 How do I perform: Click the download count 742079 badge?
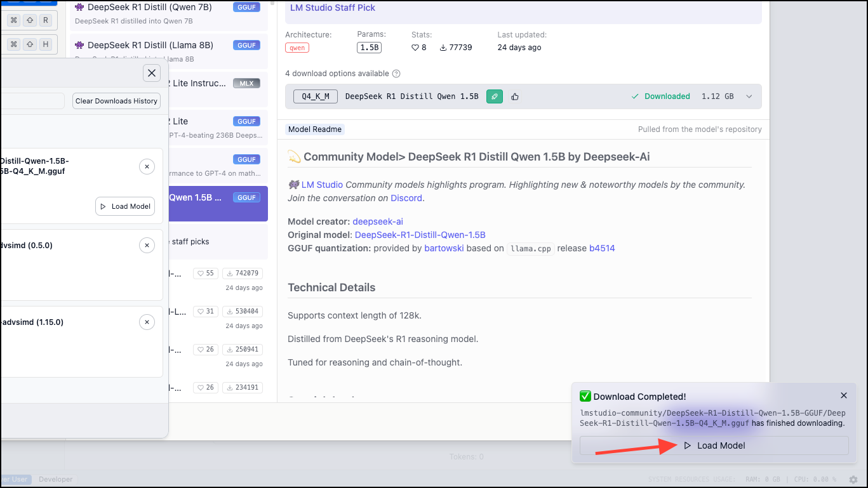click(243, 274)
